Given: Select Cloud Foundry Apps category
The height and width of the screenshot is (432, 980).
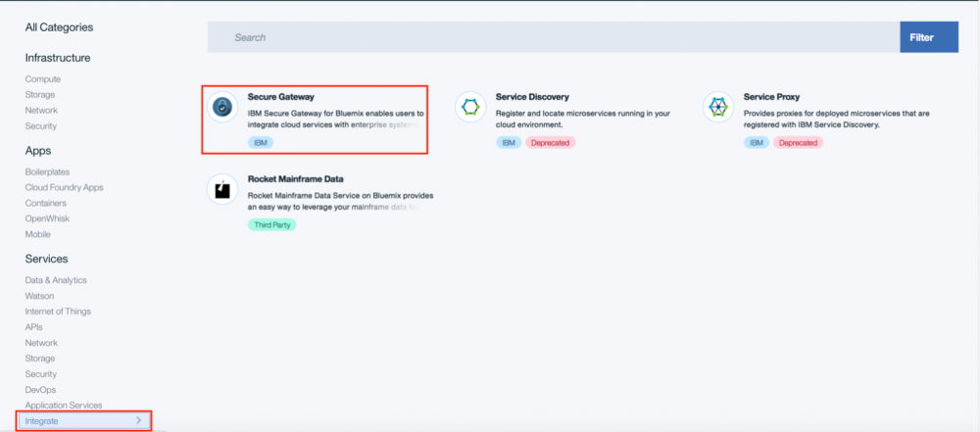Looking at the screenshot, I should 65,187.
